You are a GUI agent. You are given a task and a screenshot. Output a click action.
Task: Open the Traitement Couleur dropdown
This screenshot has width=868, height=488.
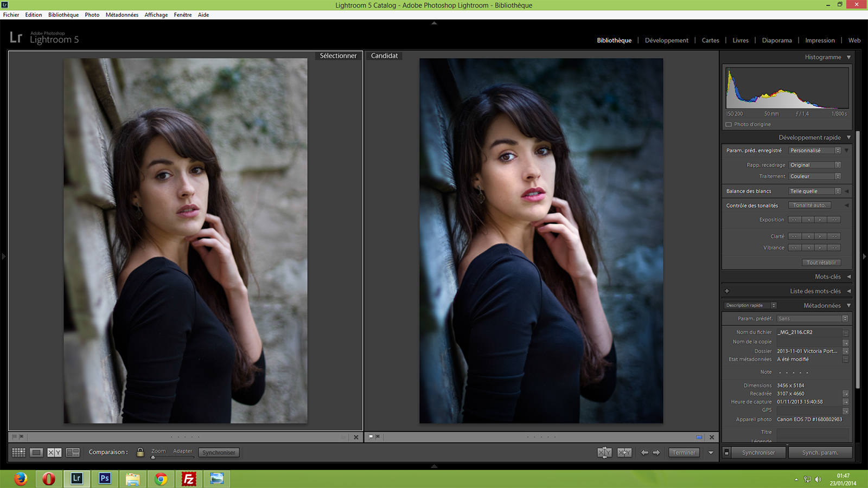815,176
